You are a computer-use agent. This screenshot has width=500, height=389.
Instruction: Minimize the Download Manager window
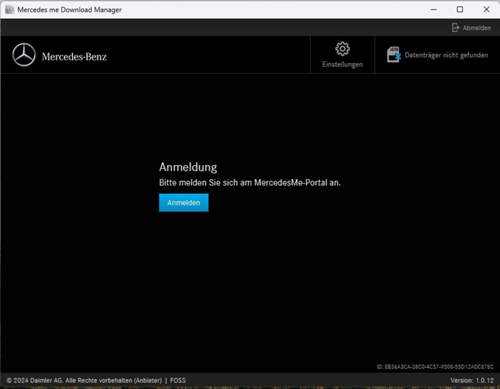pos(434,10)
